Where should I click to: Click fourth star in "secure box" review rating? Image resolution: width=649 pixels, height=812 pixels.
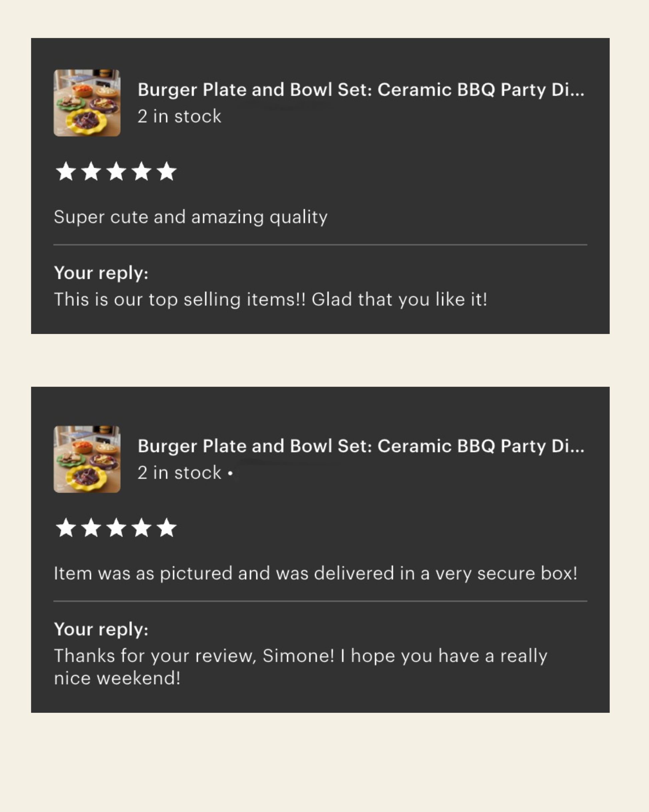tap(141, 527)
